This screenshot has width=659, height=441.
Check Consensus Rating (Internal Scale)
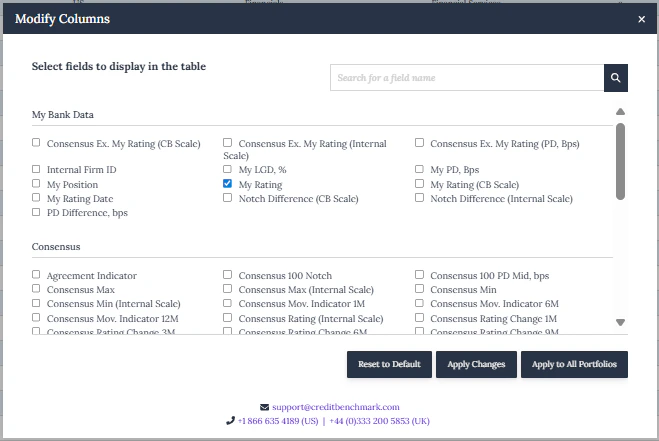pyautogui.click(x=227, y=317)
